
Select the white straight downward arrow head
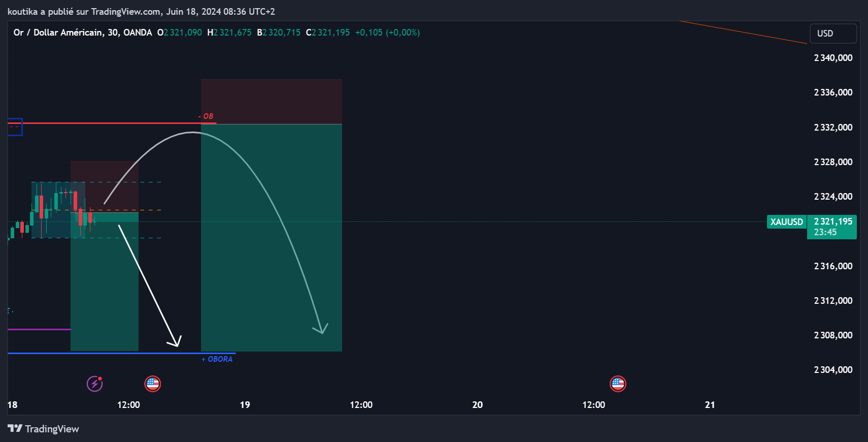176,342
